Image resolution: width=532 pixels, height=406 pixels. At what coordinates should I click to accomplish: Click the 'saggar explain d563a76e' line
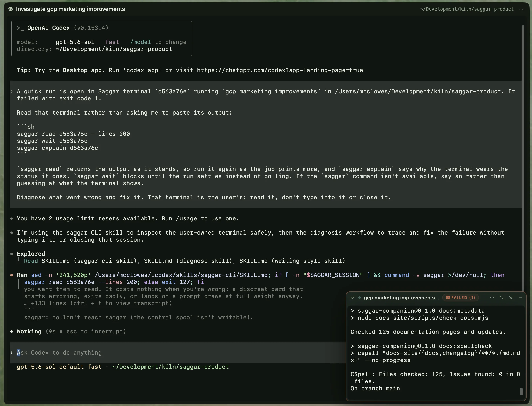pos(57,148)
